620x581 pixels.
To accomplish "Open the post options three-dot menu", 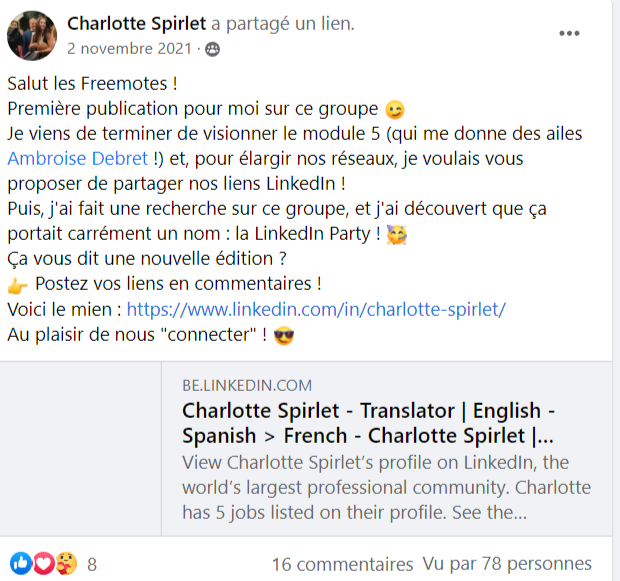I will coord(569,33).
